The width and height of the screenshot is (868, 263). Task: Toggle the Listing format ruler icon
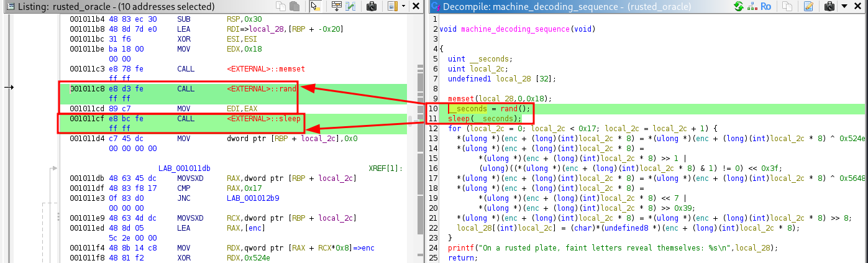tap(392, 7)
